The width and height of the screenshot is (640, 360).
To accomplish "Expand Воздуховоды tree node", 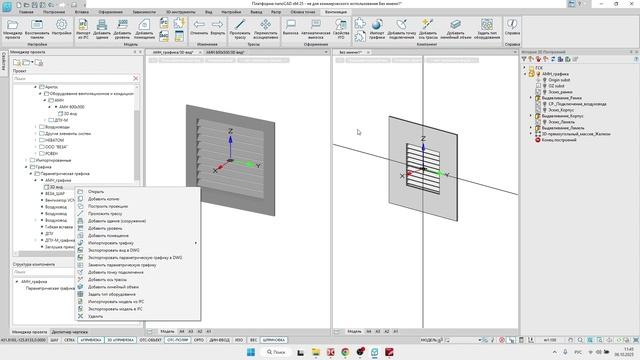I will tap(36, 127).
